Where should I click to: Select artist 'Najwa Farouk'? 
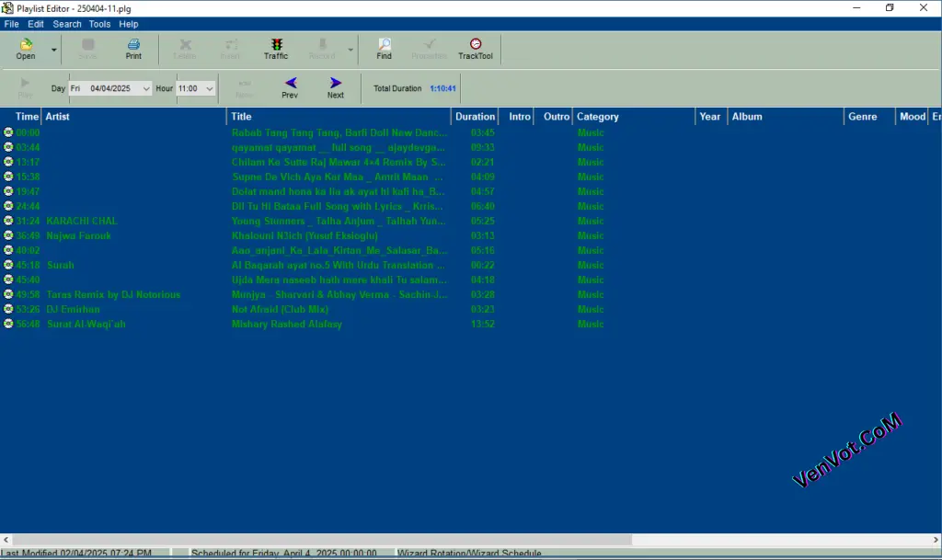click(x=79, y=235)
